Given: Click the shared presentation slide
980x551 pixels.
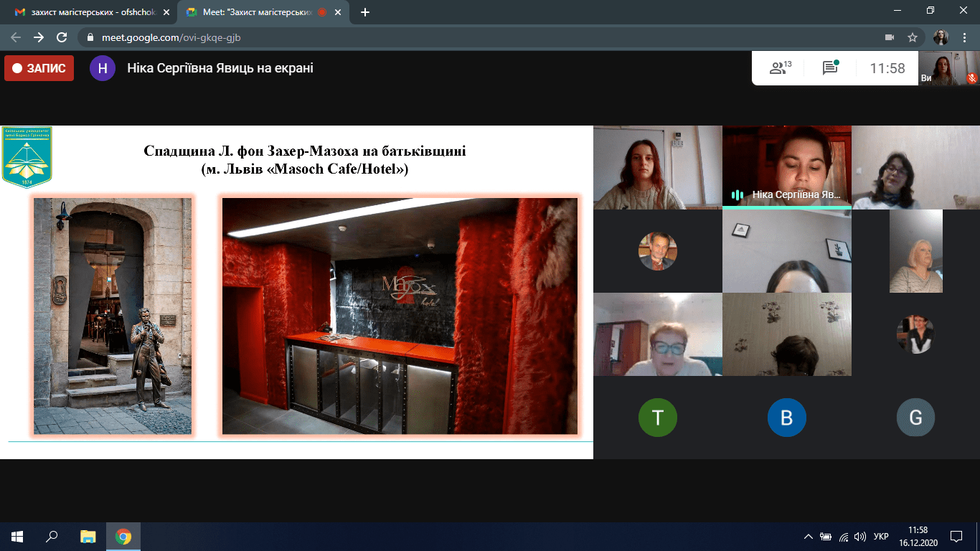Looking at the screenshot, I should click(x=296, y=292).
